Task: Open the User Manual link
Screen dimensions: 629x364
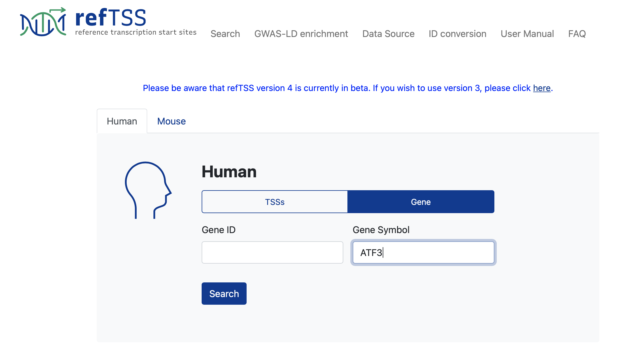Action: click(x=527, y=34)
